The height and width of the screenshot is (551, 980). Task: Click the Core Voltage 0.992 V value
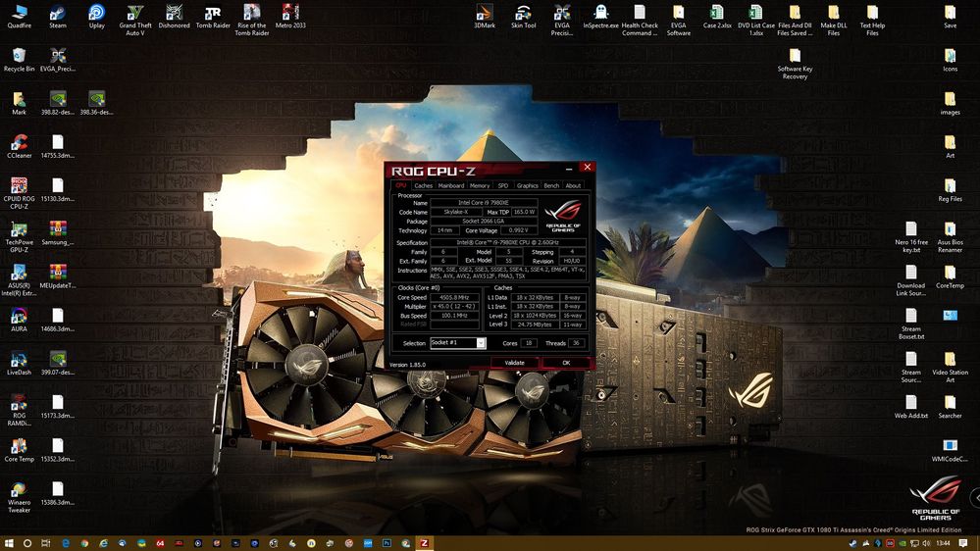(519, 230)
